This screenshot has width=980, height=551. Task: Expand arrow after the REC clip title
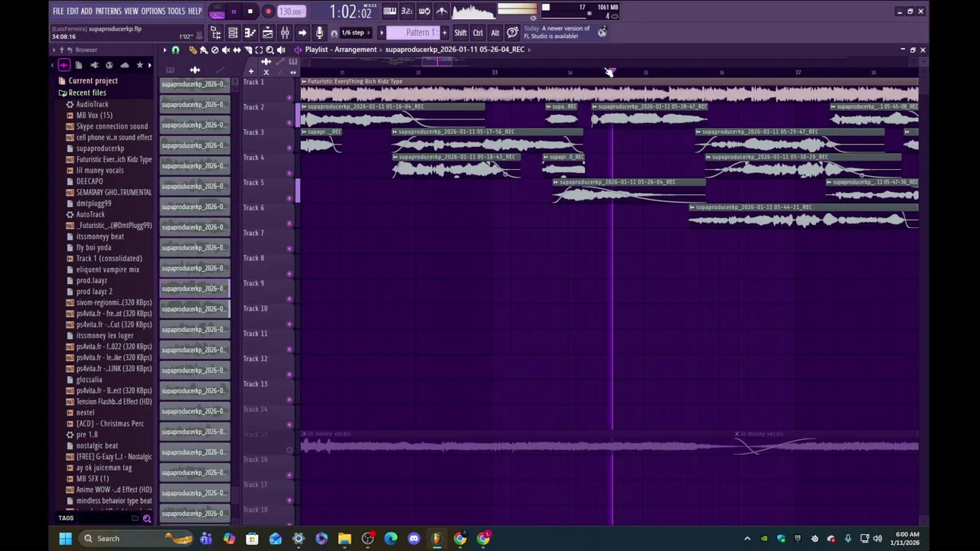(x=529, y=50)
